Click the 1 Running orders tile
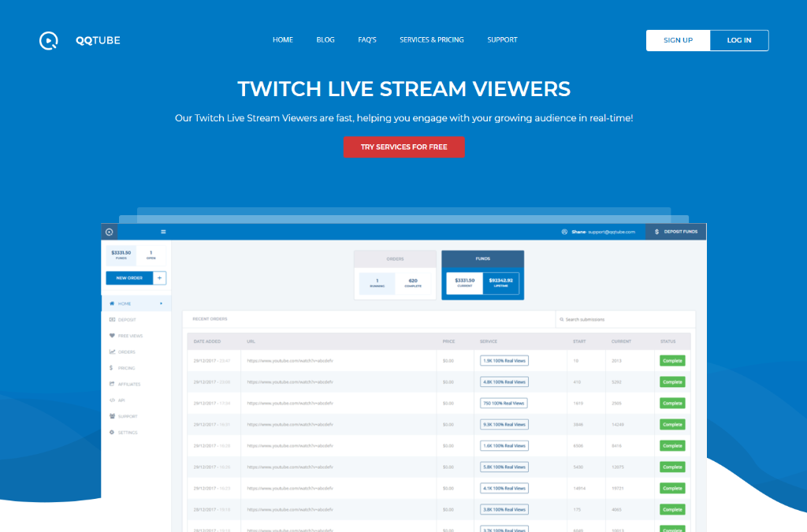Image resolution: width=807 pixels, height=532 pixels. [377, 283]
